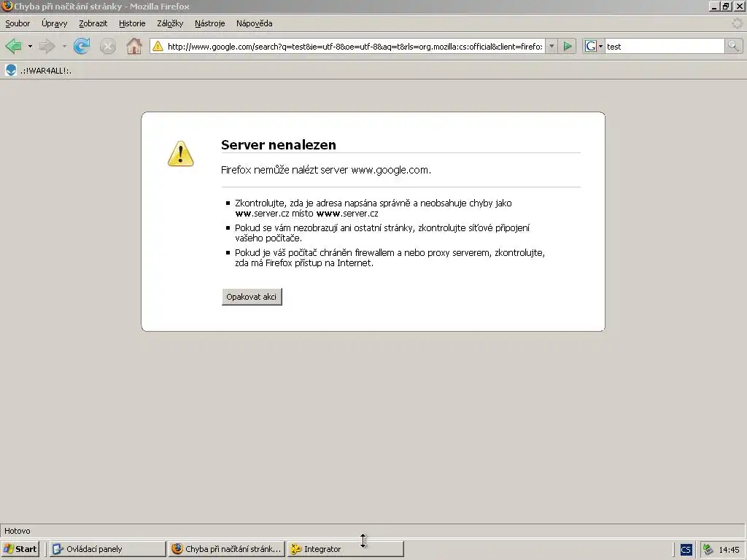Click the Windows Start button

[x=20, y=548]
